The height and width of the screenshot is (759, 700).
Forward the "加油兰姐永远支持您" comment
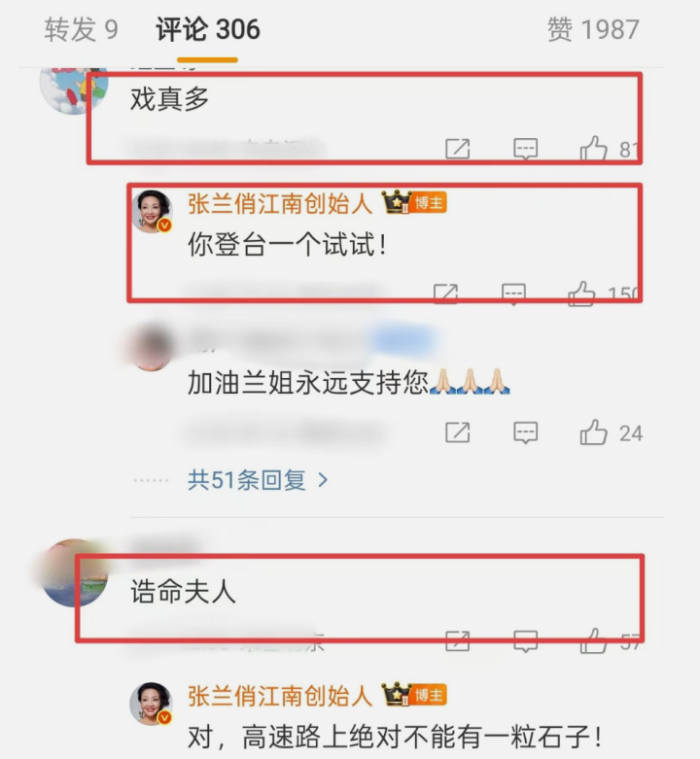pos(458,432)
